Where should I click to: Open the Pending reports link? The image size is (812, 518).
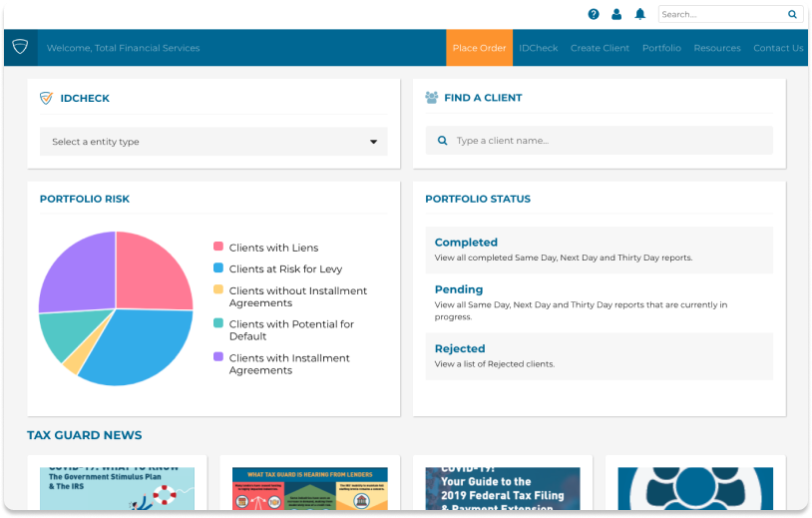pyautogui.click(x=459, y=289)
